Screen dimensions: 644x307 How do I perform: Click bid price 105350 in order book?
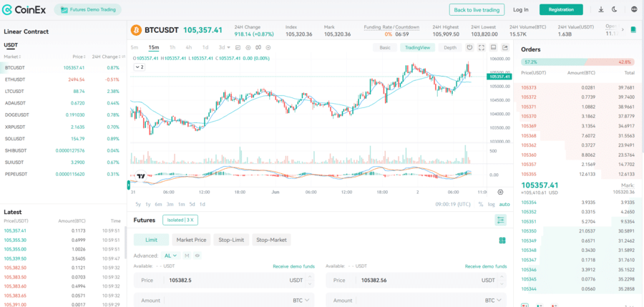pos(529,231)
